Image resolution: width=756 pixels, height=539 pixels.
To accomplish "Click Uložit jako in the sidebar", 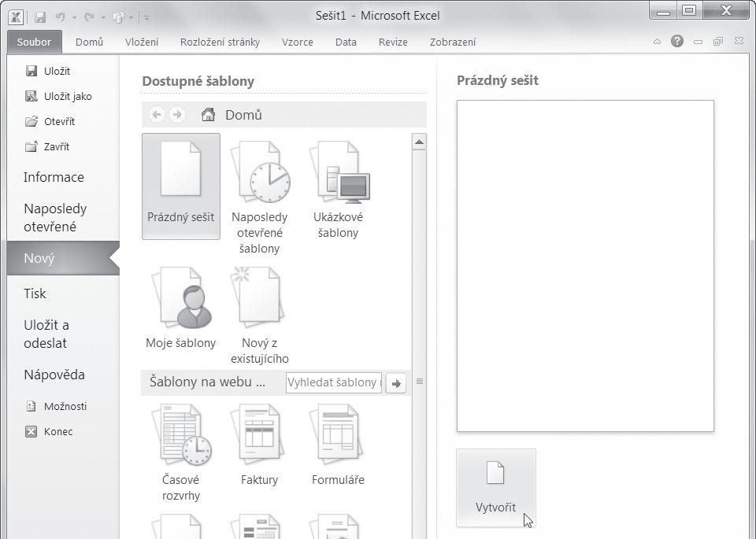I will 58,96.
